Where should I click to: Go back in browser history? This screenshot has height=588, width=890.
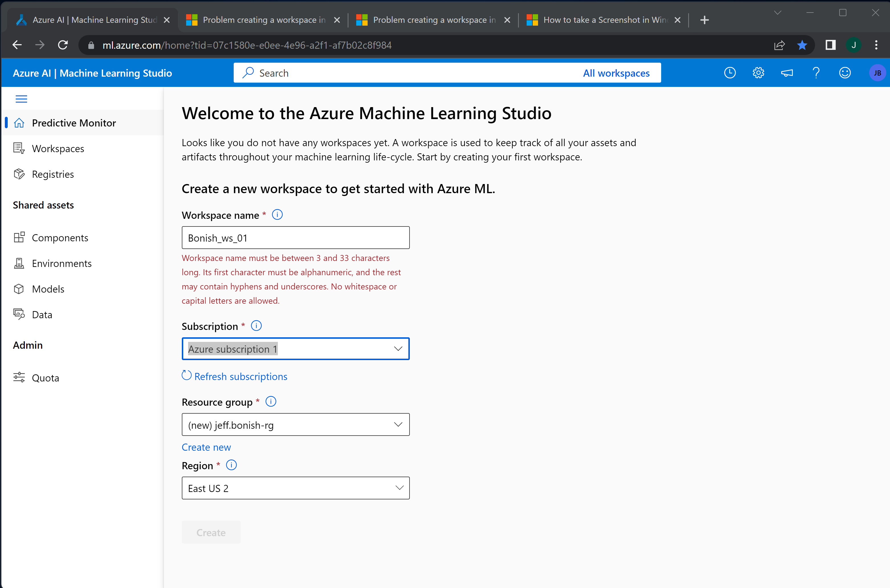pos(17,45)
